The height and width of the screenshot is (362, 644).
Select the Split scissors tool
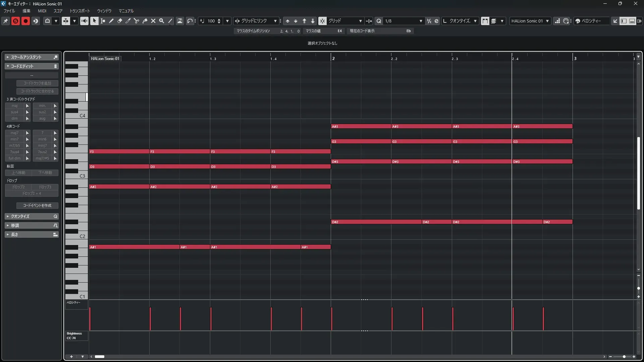tap(137, 21)
